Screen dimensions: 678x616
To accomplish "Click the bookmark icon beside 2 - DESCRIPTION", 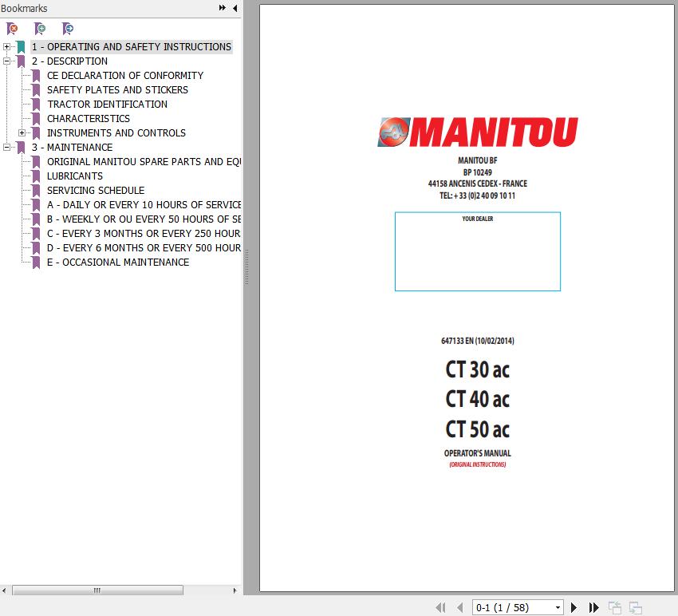I will point(21,61).
